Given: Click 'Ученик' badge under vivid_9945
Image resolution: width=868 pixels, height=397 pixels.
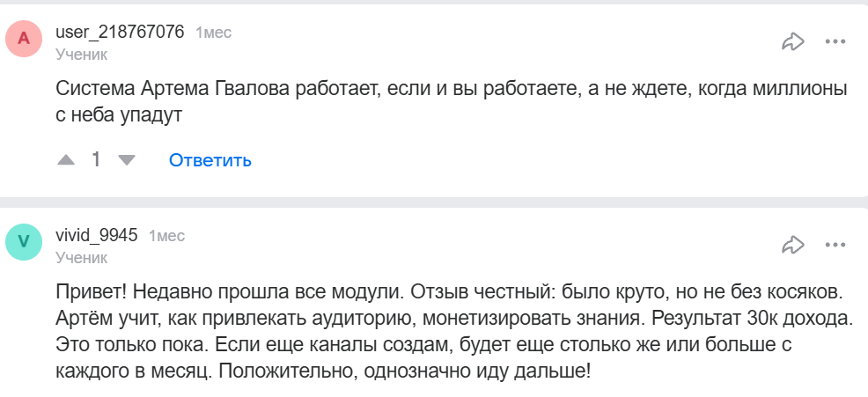Looking at the screenshot, I should click(x=81, y=257).
